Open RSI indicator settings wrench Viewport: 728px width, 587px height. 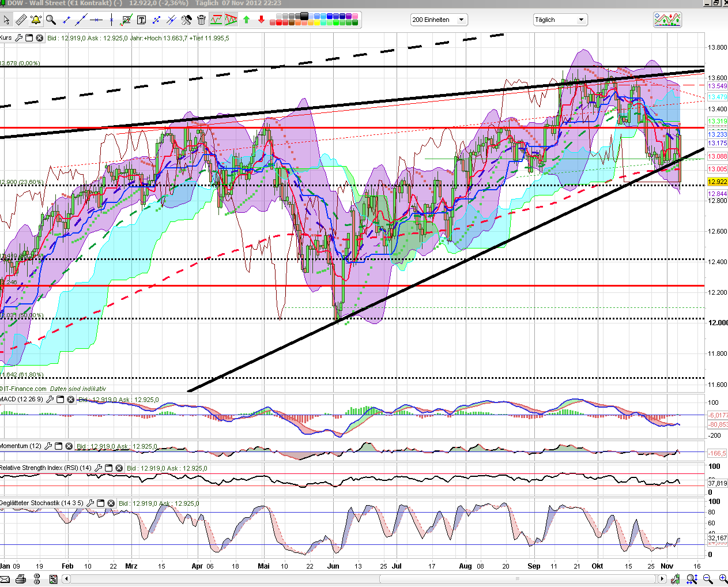(98, 468)
